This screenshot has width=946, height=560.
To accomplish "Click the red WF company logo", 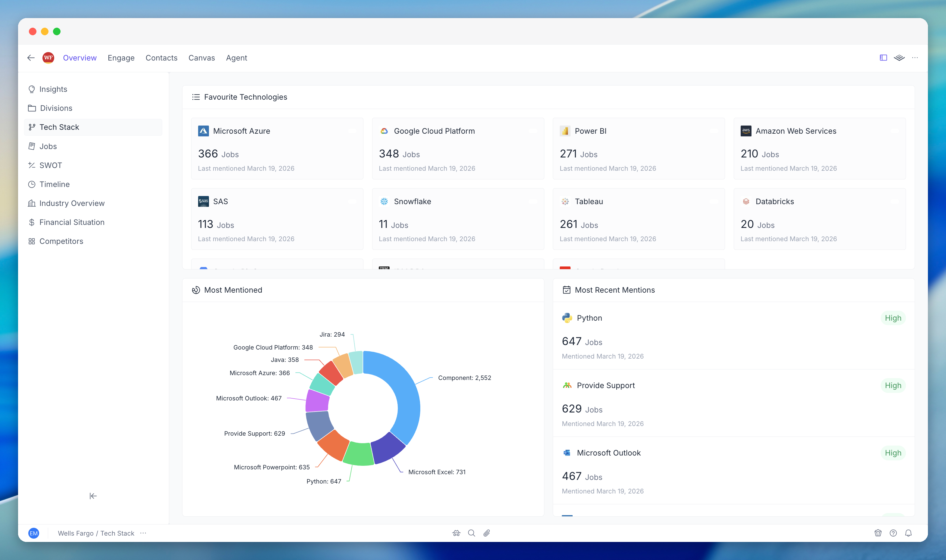I will [48, 58].
